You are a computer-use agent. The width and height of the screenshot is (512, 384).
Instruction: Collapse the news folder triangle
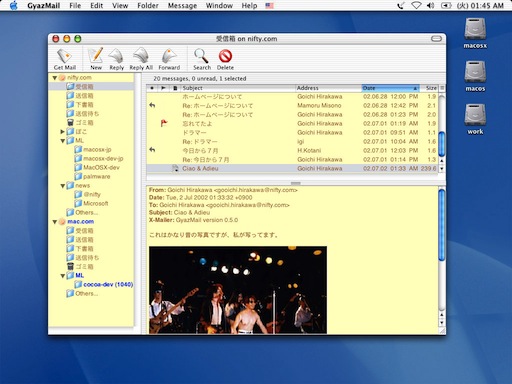[x=63, y=186]
